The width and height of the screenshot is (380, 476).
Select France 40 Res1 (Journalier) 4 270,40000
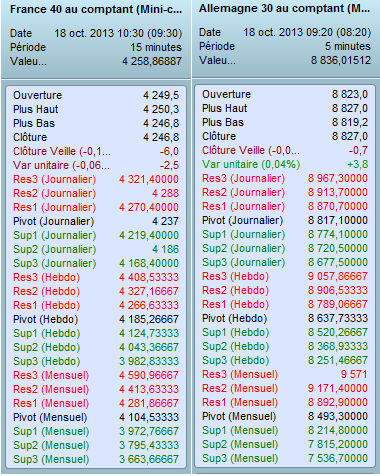(96, 207)
